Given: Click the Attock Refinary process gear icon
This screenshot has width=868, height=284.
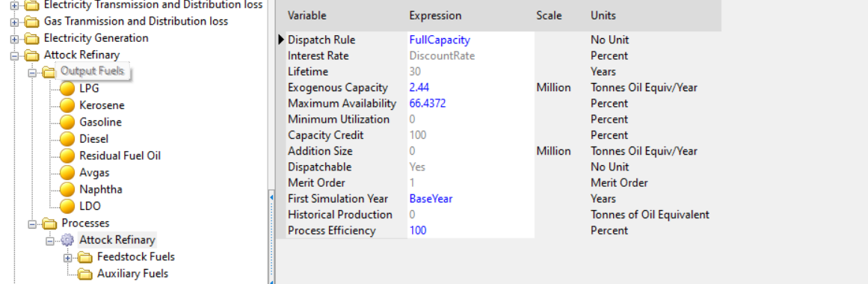Looking at the screenshot, I should click(67, 240).
